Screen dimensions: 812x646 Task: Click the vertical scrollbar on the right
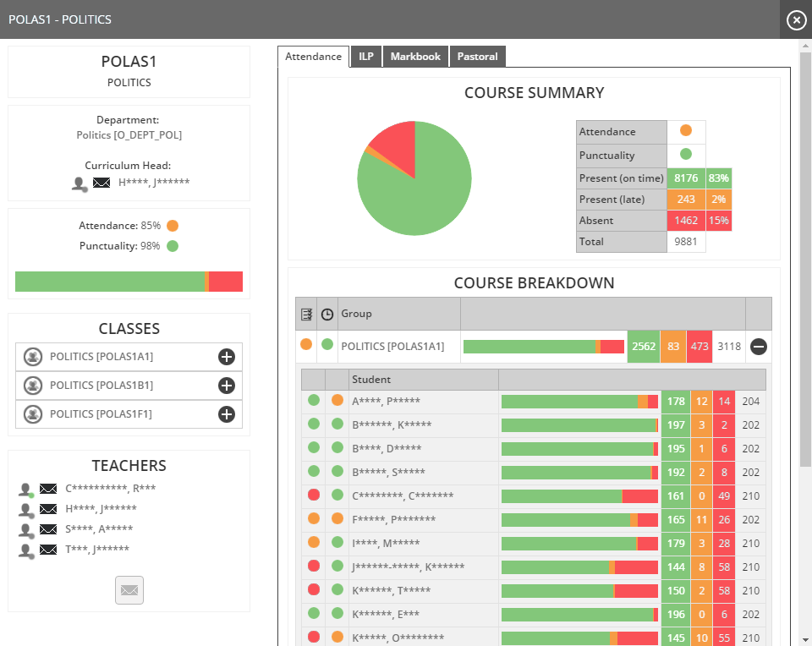pos(805,254)
